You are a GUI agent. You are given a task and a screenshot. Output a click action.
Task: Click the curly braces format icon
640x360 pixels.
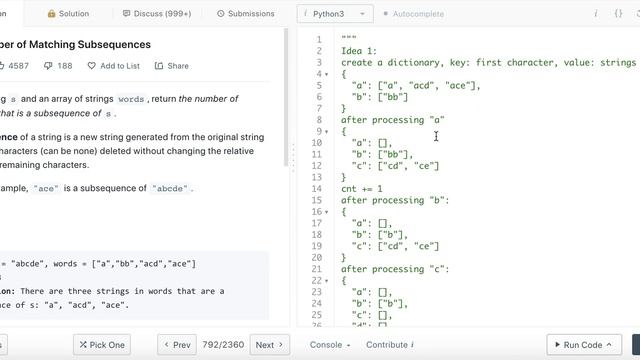tap(618, 13)
